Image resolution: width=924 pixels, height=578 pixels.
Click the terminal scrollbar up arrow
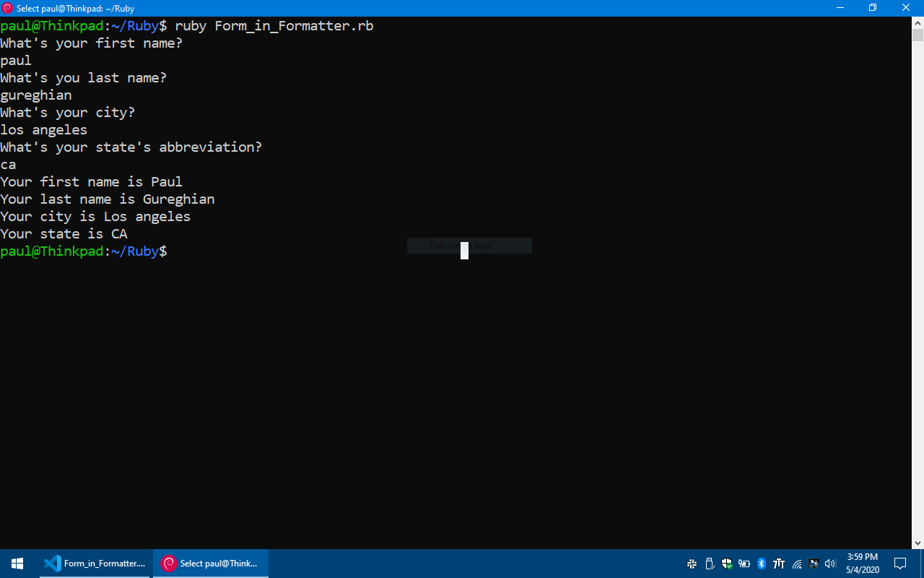tap(918, 22)
